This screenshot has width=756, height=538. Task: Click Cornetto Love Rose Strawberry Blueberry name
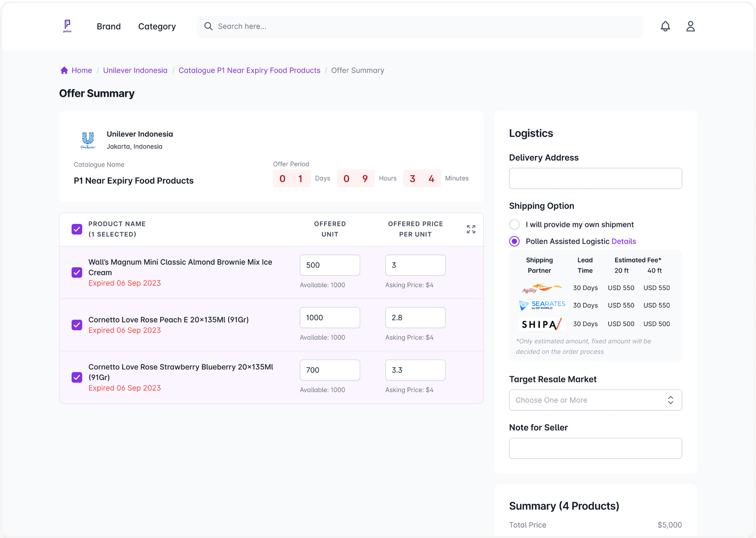[181, 372]
